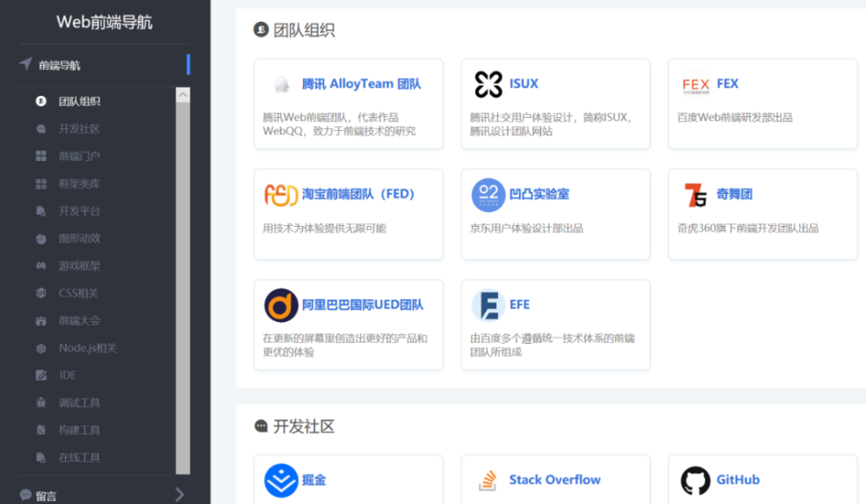Screen dimensions: 866x504
Task: Expand the 留言 section chevron
Action: pyautogui.click(x=179, y=494)
